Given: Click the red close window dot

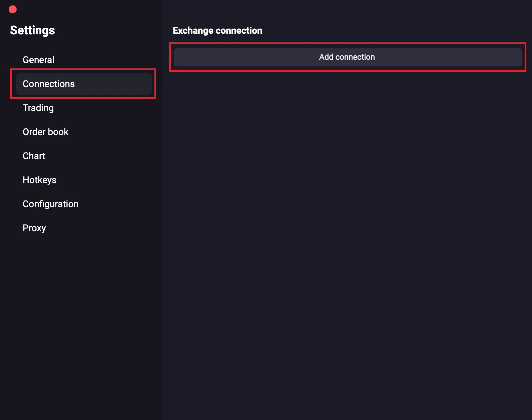Looking at the screenshot, I should [x=13, y=9].
